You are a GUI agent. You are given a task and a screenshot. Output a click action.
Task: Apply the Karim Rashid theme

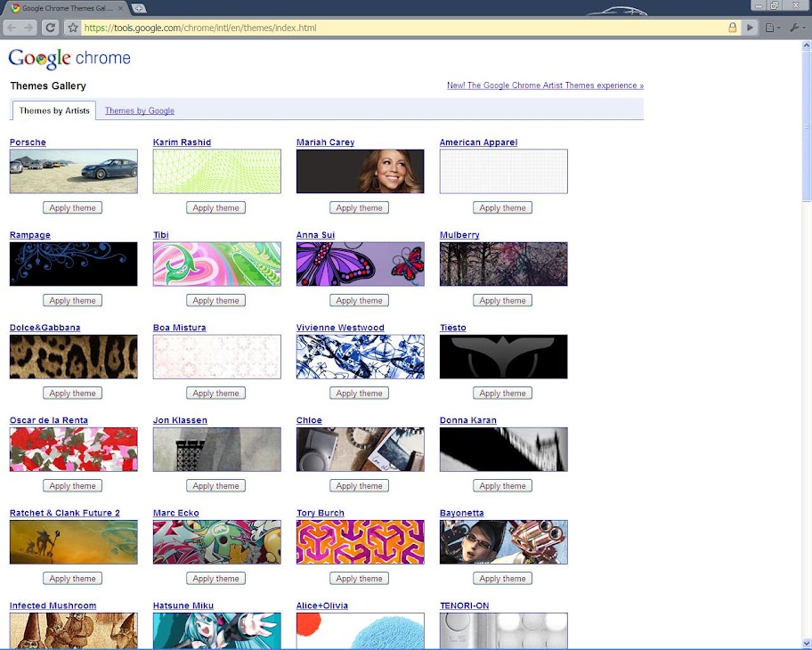216,207
